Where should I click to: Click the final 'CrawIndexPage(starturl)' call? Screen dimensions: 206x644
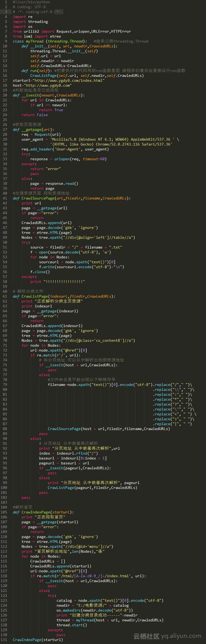38,639
